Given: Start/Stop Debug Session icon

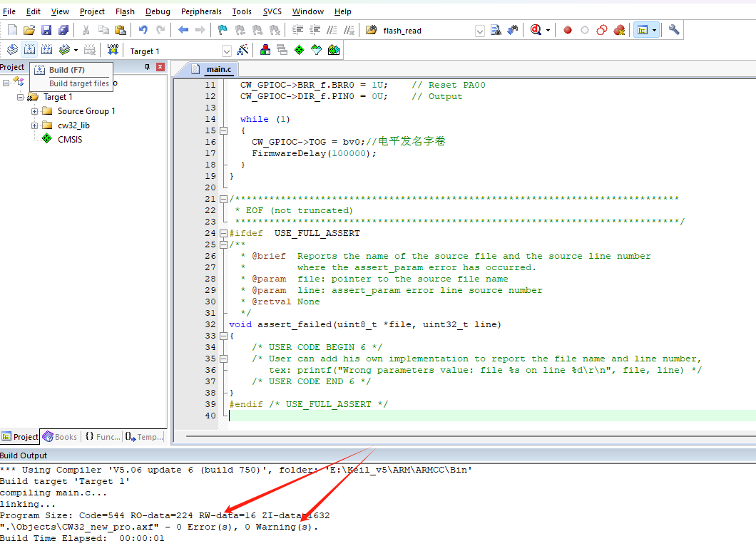Looking at the screenshot, I should [536, 31].
